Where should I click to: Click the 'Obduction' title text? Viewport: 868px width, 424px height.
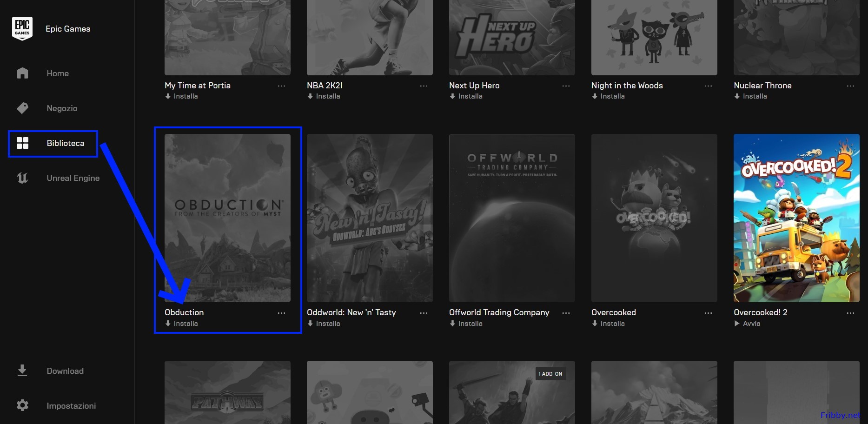click(184, 312)
